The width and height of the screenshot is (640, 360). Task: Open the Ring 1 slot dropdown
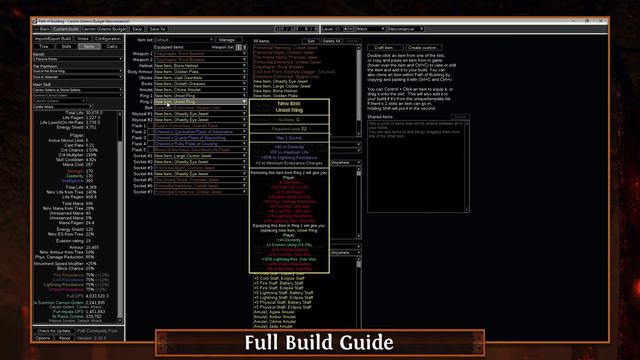click(200, 96)
